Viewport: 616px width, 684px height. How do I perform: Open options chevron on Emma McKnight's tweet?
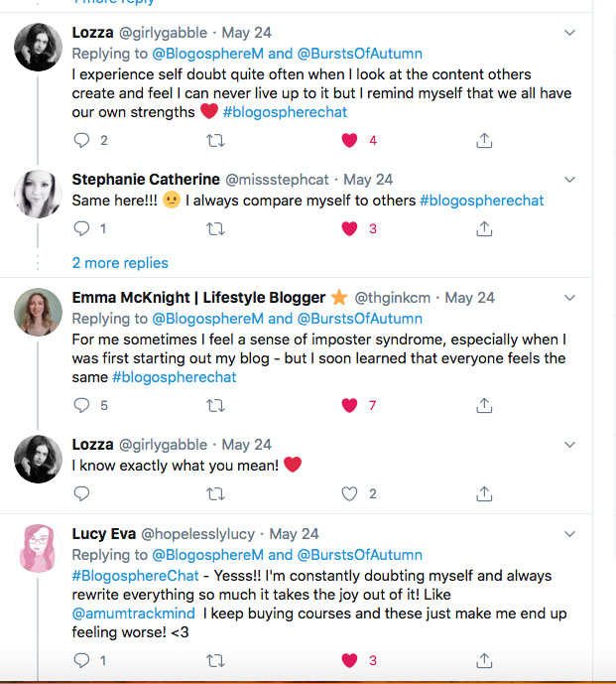click(x=569, y=297)
